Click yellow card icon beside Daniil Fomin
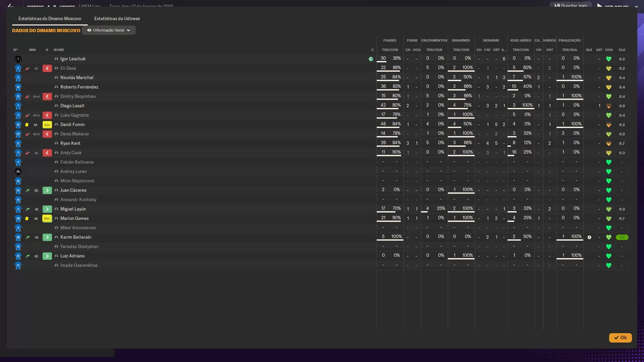 pyautogui.click(x=27, y=125)
